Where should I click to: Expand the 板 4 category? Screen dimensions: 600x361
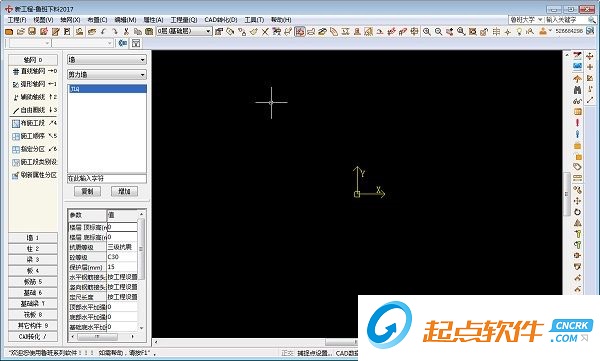coord(33,271)
